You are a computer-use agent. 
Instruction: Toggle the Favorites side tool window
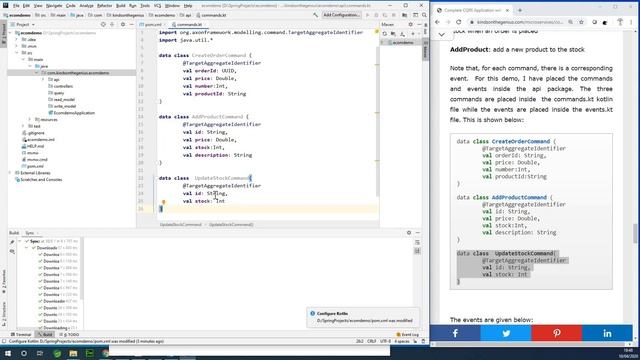(4, 282)
